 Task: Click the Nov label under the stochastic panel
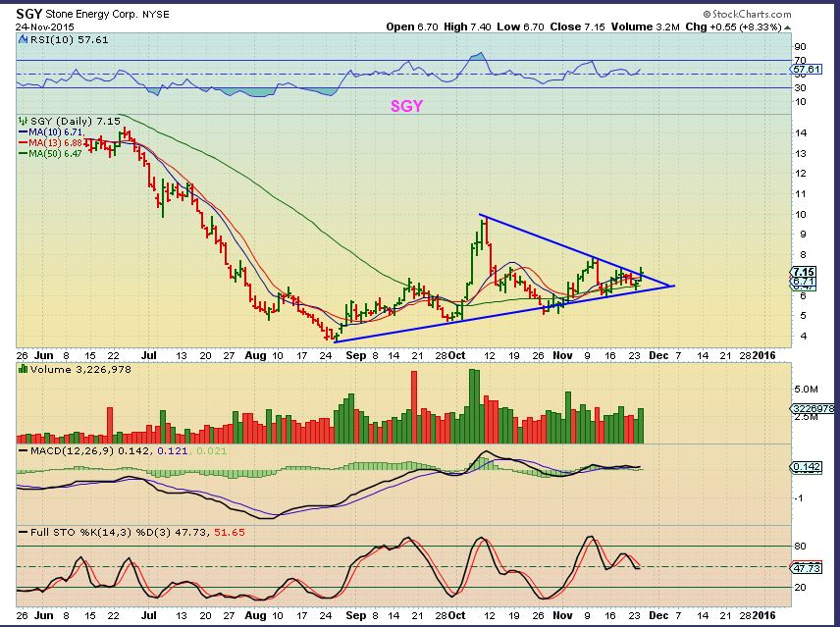click(562, 614)
